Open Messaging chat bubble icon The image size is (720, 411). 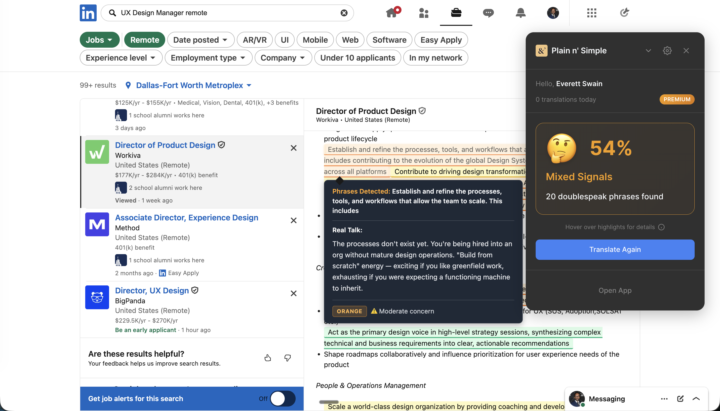pos(488,13)
